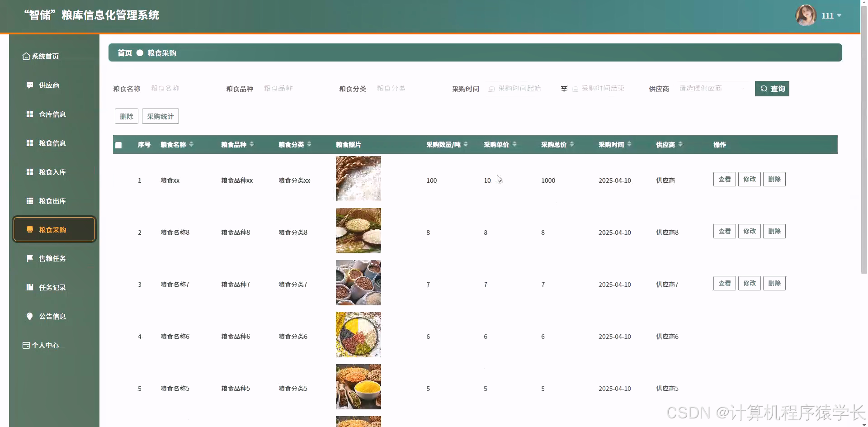Click the 供应商 supplier icon in sidebar
The width and height of the screenshot is (868, 427).
29,85
